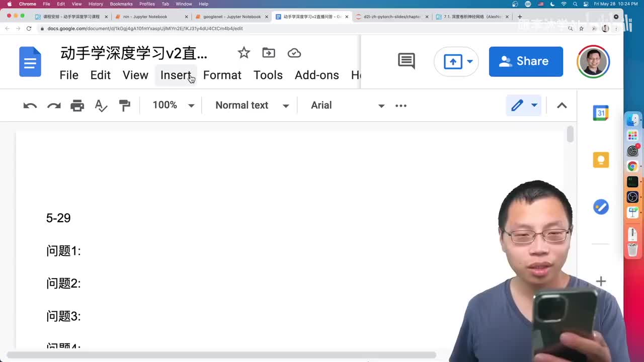Move the document to a folder
Screen dimensions: 644x362
click(x=269, y=53)
